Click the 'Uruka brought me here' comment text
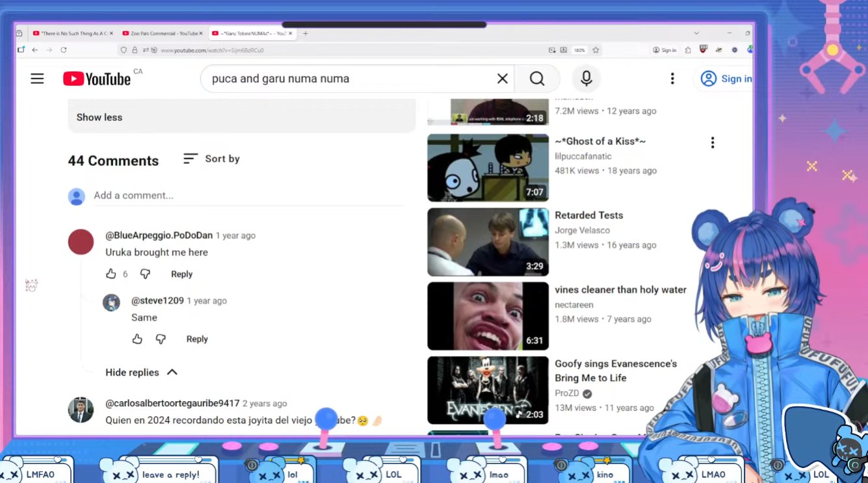Viewport: 868px width, 483px height. (157, 252)
